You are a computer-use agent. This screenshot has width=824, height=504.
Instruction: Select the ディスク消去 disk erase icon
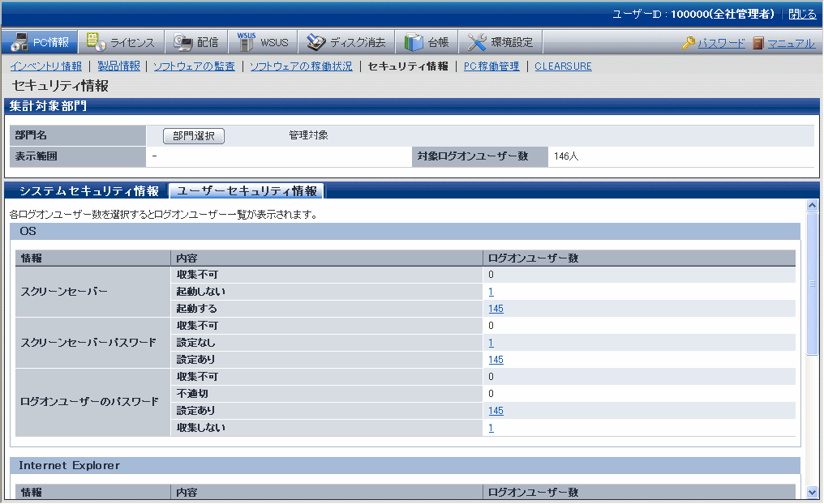point(315,42)
